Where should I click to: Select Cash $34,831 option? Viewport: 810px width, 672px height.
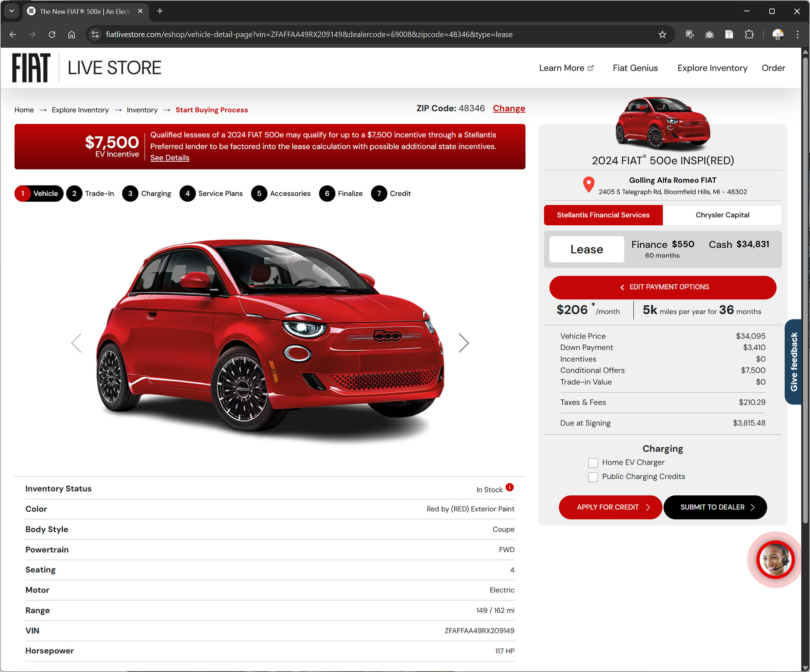pos(739,244)
